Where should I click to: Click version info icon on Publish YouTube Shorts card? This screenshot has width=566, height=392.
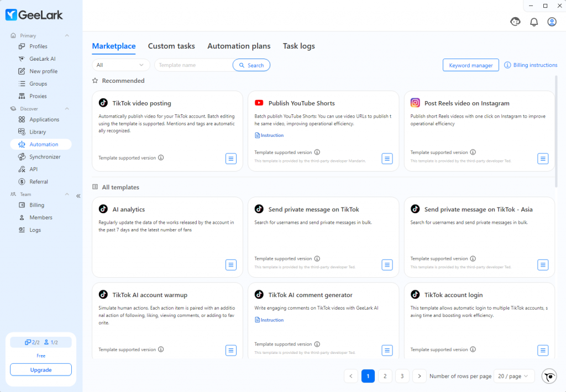(x=317, y=152)
